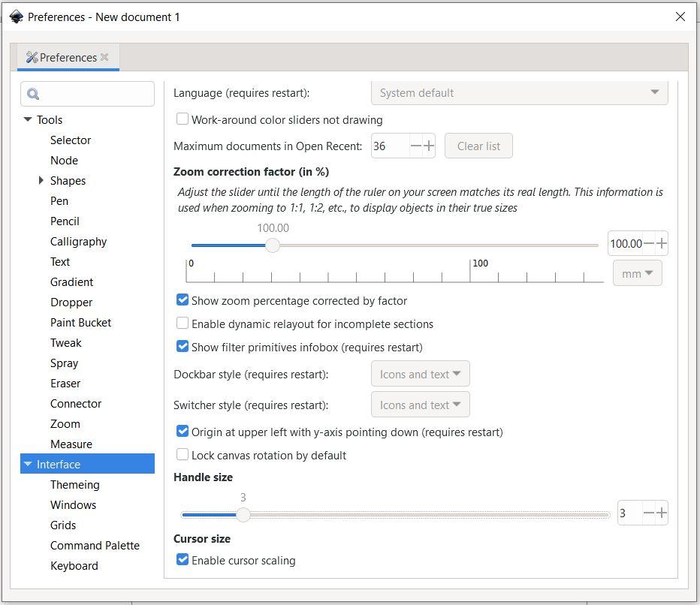Close the Preferences tab with its x icon

[x=104, y=57]
